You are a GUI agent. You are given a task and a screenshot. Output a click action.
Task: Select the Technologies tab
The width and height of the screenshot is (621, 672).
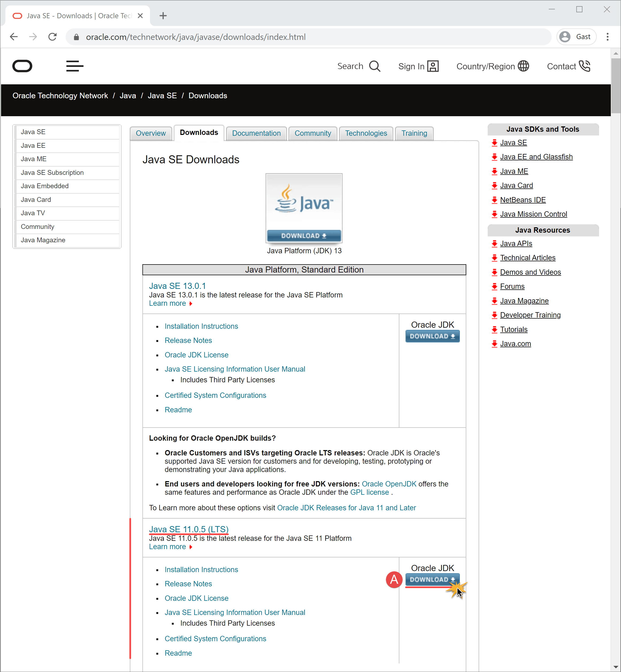coord(366,133)
